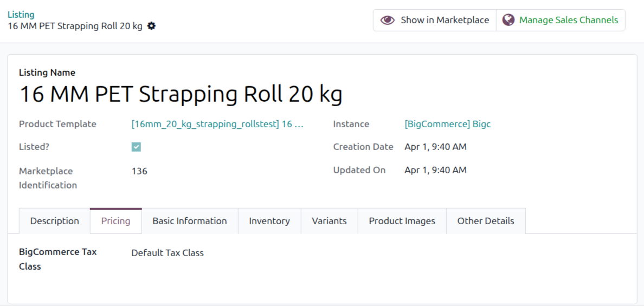The image size is (644, 306).
Task: Click the Creation Date label
Action: tap(364, 147)
